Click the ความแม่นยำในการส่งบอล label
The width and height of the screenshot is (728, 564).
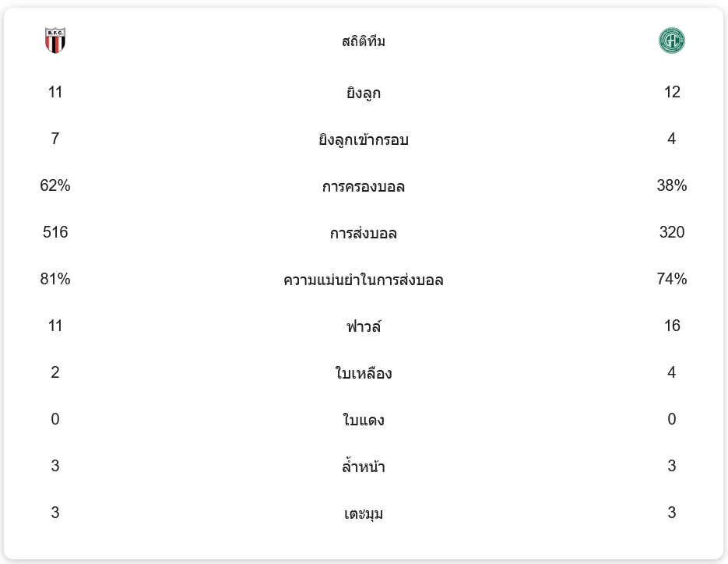coord(364,280)
